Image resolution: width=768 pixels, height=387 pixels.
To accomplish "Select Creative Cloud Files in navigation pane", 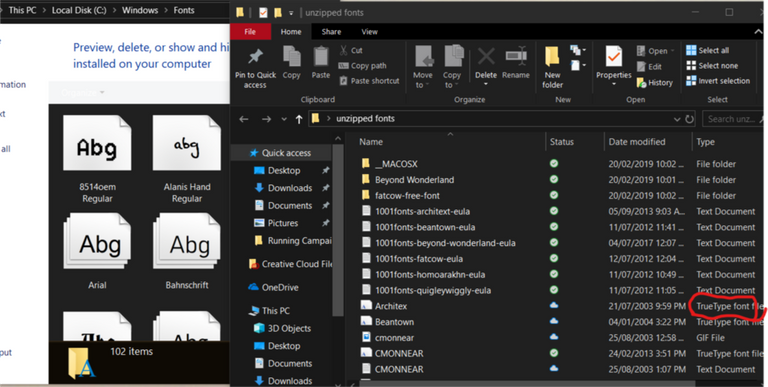I will tap(290, 264).
